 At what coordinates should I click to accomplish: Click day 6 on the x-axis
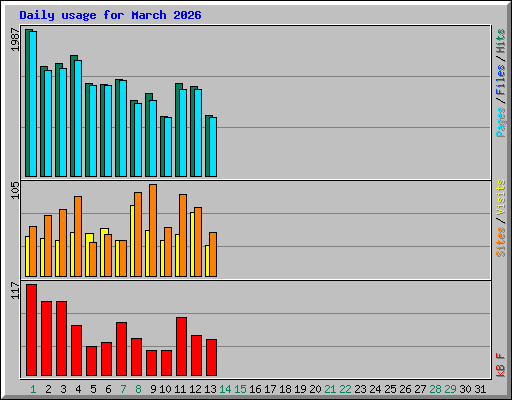[108, 389]
